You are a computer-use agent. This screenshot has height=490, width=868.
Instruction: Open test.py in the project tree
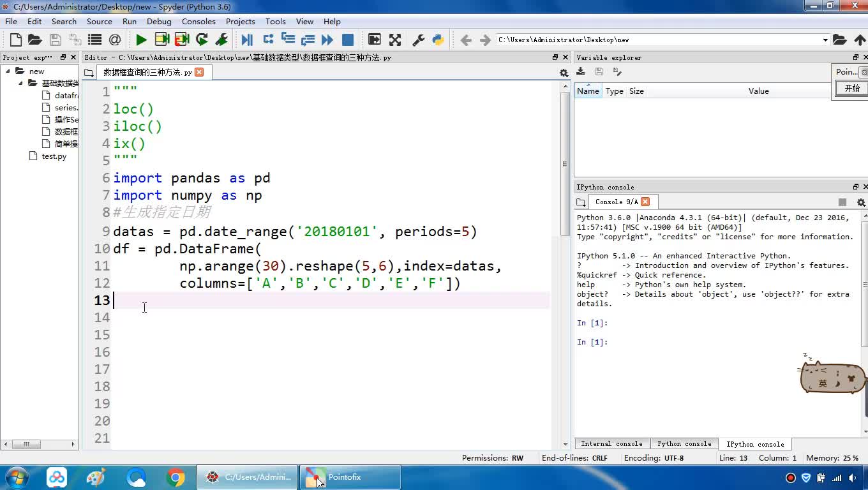(x=54, y=156)
